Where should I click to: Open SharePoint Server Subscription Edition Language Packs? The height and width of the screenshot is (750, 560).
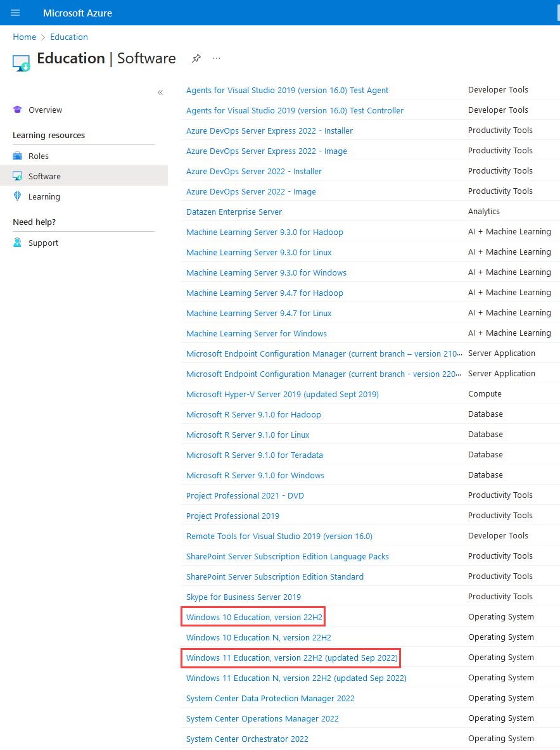click(x=288, y=556)
